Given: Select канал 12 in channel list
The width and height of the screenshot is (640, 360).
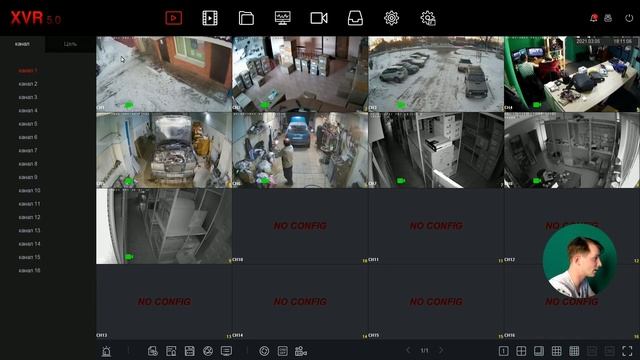Looking at the screenshot, I should (29, 217).
